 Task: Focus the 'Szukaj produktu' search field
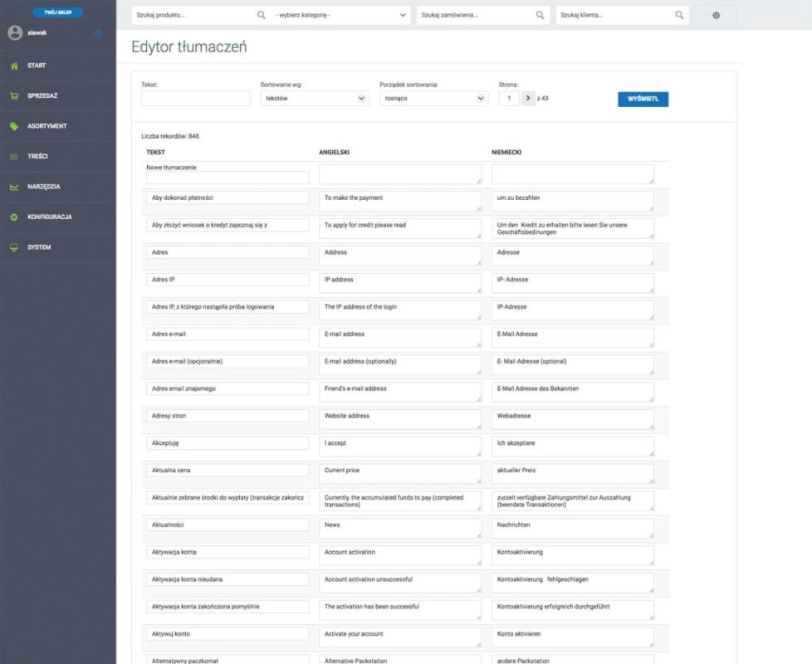tap(194, 15)
